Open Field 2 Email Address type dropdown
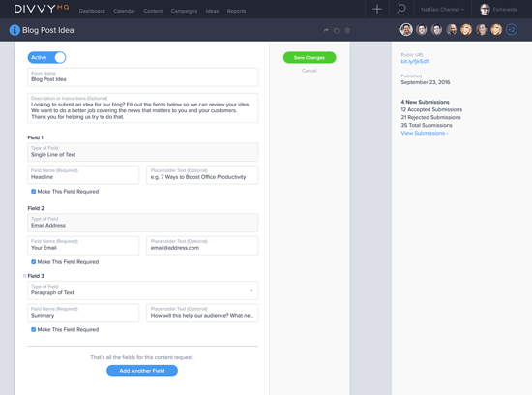 (142, 223)
